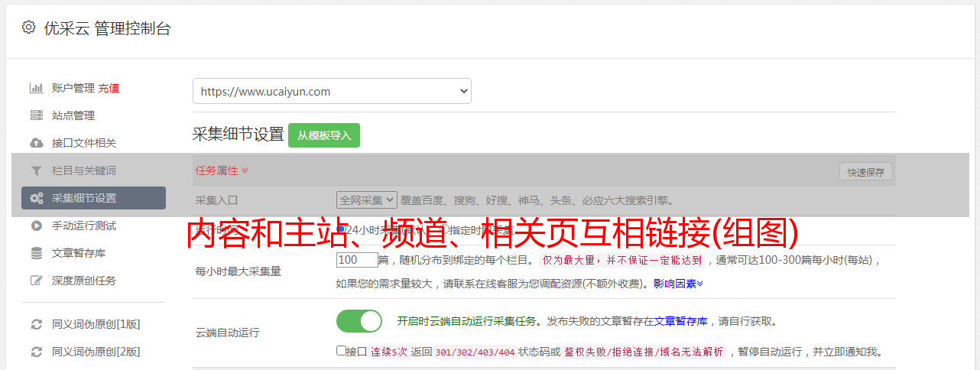The width and height of the screenshot is (980, 370).
Task: Click the green 从模板导入 button
Action: tap(324, 135)
